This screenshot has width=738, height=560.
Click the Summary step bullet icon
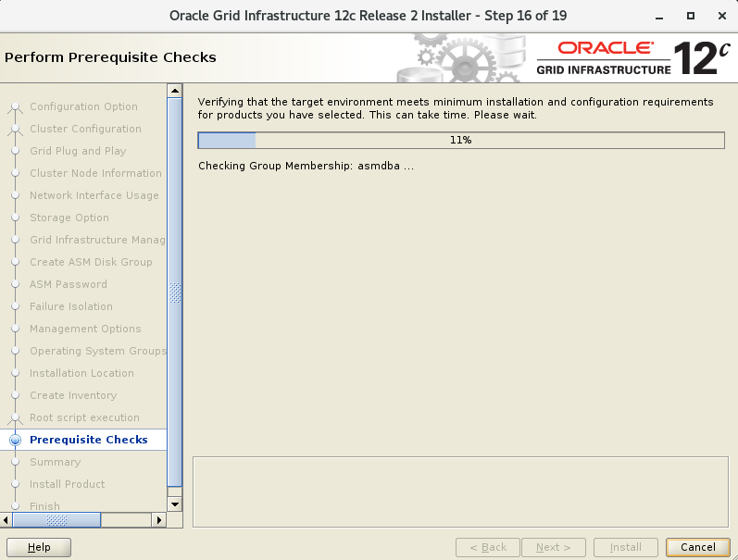click(x=15, y=462)
